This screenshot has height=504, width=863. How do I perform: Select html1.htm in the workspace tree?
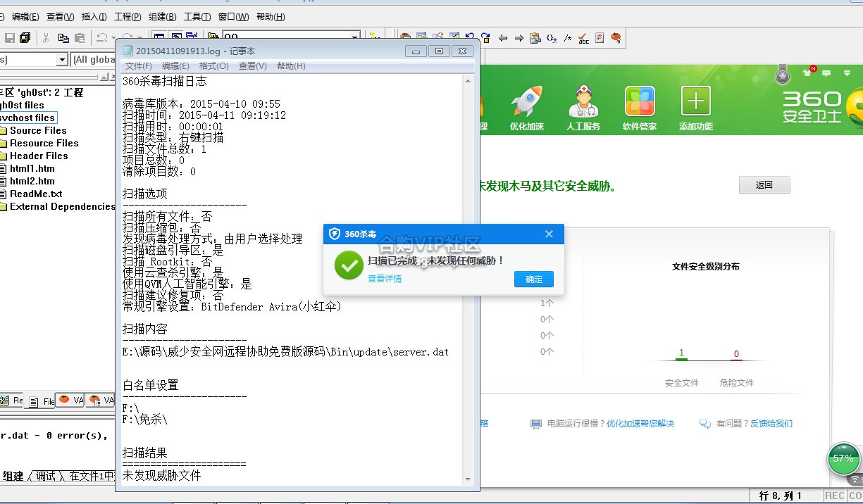coord(32,168)
